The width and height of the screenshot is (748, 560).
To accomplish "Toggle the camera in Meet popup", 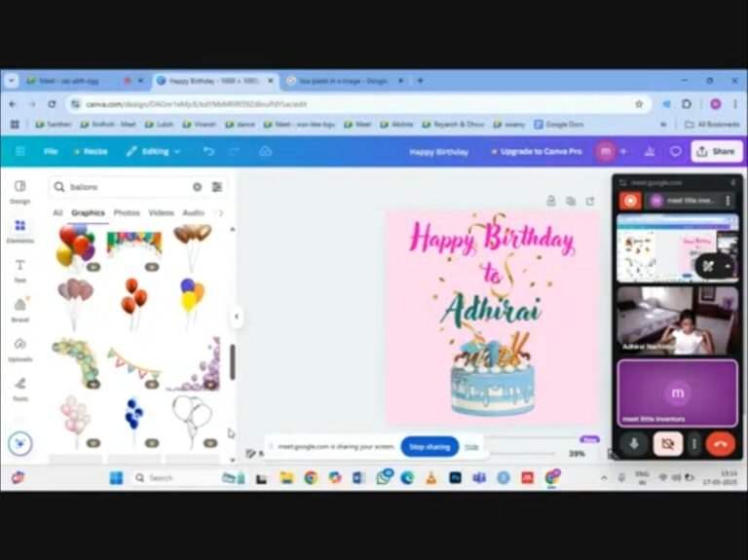I will (667, 443).
